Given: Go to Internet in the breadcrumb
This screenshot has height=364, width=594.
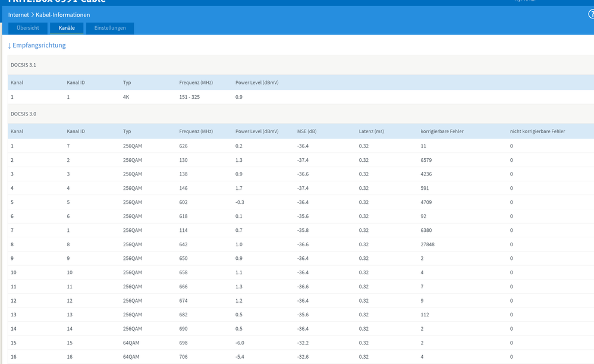Looking at the screenshot, I should (18, 15).
